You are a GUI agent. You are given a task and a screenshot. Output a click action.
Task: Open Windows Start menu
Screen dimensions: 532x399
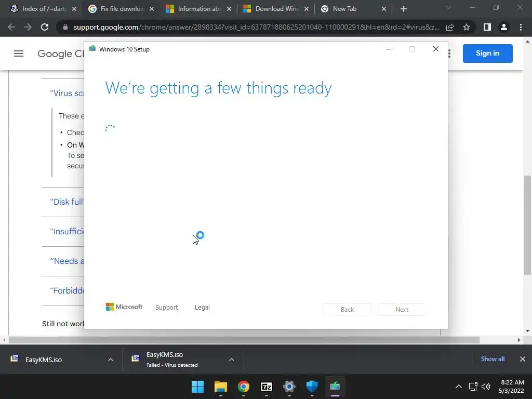(x=197, y=387)
